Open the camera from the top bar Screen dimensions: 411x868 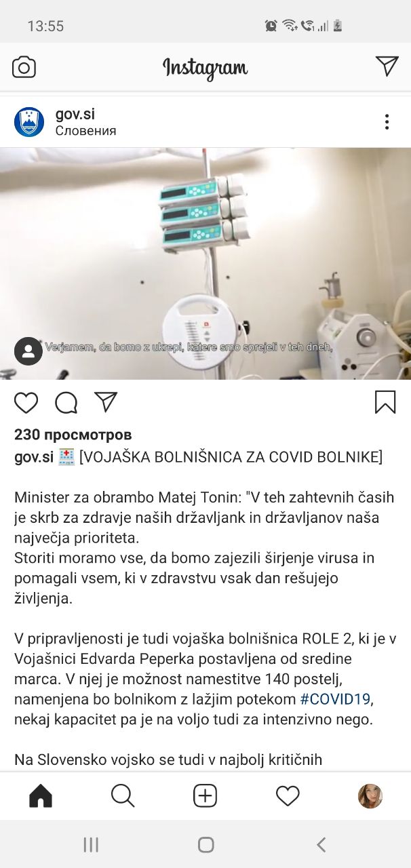pos(24,67)
